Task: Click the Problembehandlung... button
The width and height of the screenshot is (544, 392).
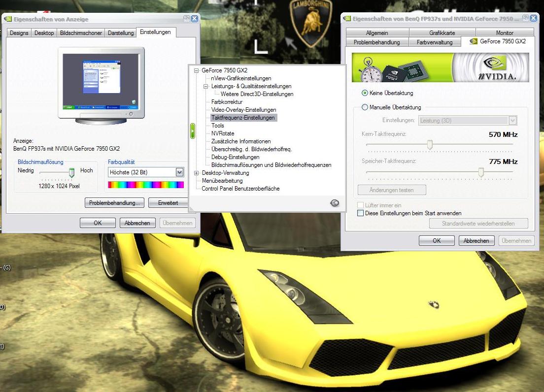Action: click(115, 203)
